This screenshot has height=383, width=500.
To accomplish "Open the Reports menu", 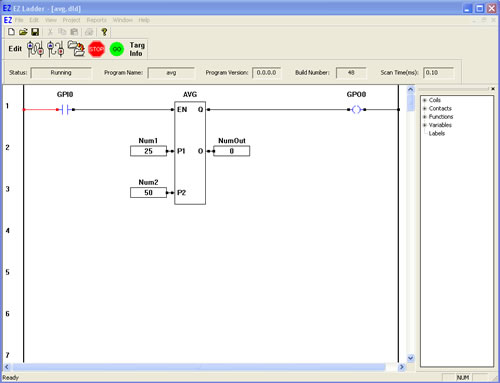I will pos(96,20).
